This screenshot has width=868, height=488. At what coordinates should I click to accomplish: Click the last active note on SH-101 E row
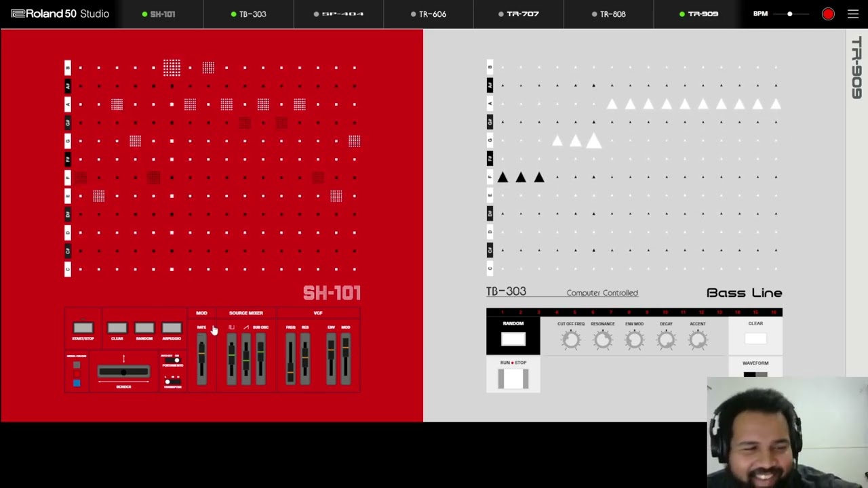[x=336, y=196]
